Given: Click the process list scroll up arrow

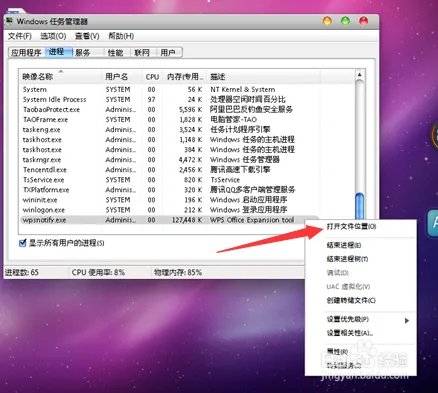Looking at the screenshot, I should [359, 74].
